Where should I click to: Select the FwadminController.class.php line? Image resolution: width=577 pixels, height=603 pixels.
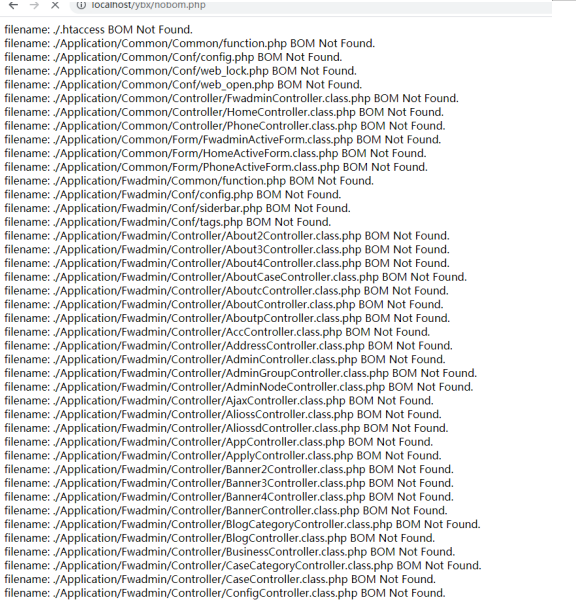pyautogui.click(x=232, y=98)
